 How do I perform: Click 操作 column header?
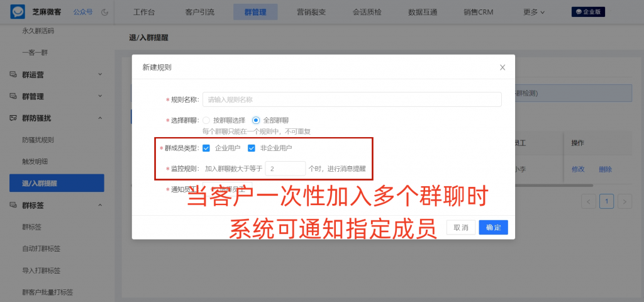(577, 143)
